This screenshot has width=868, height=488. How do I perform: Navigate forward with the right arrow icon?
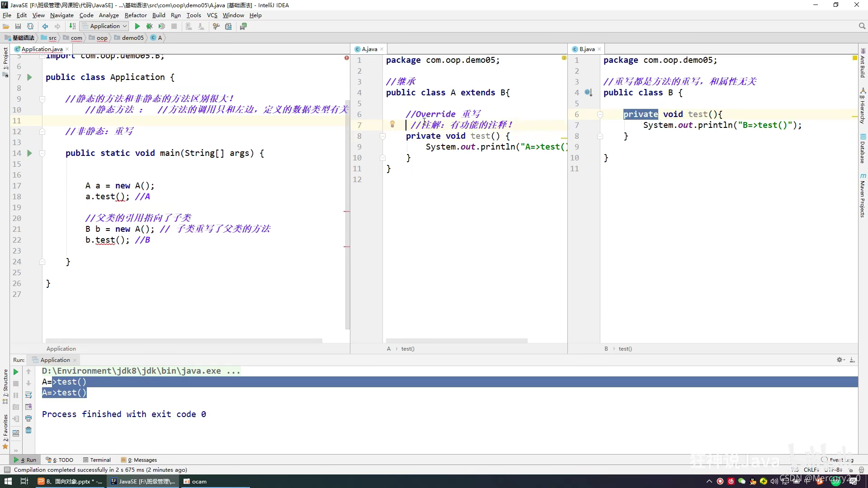point(57,26)
